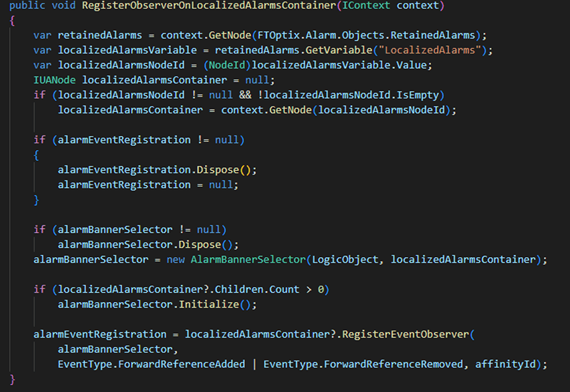Image resolution: width=570 pixels, height=392 pixels.
Task: Click the RegisterEventObserver method call
Action: coord(405,334)
